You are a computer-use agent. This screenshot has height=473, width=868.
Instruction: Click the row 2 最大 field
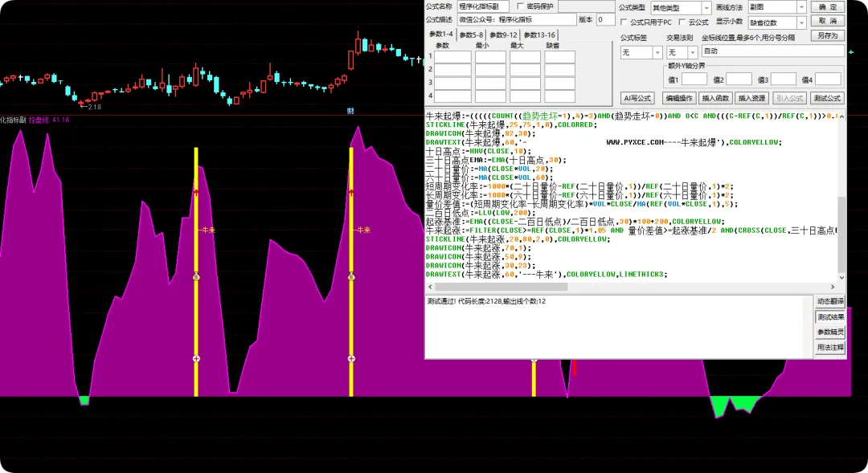525,70
